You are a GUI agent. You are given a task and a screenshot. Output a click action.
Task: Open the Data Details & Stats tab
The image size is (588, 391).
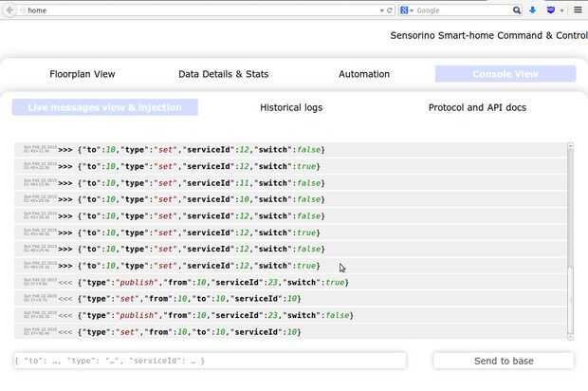(x=223, y=74)
